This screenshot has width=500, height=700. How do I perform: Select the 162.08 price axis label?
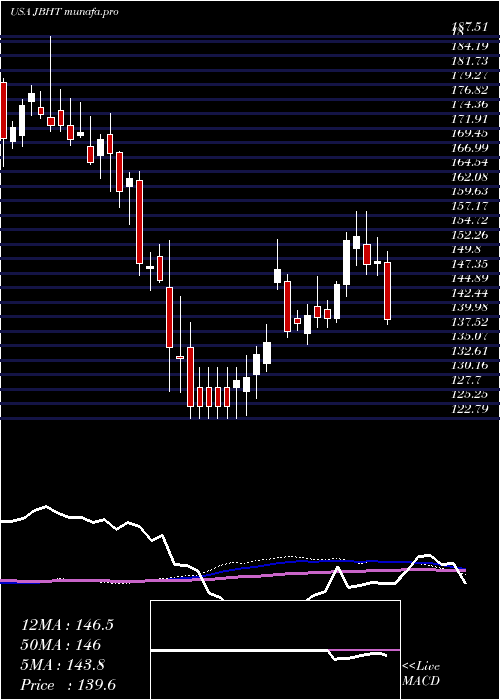click(x=470, y=176)
